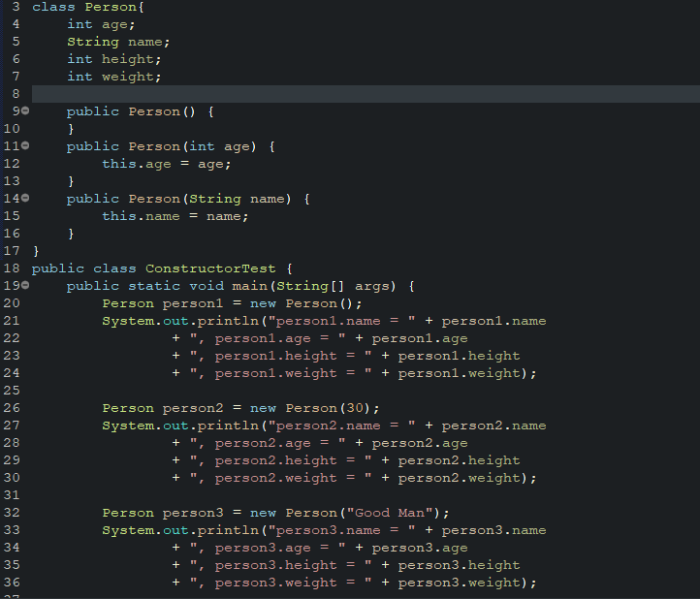Click line number 25 in the gutter
700x599 pixels.
pos(12,390)
